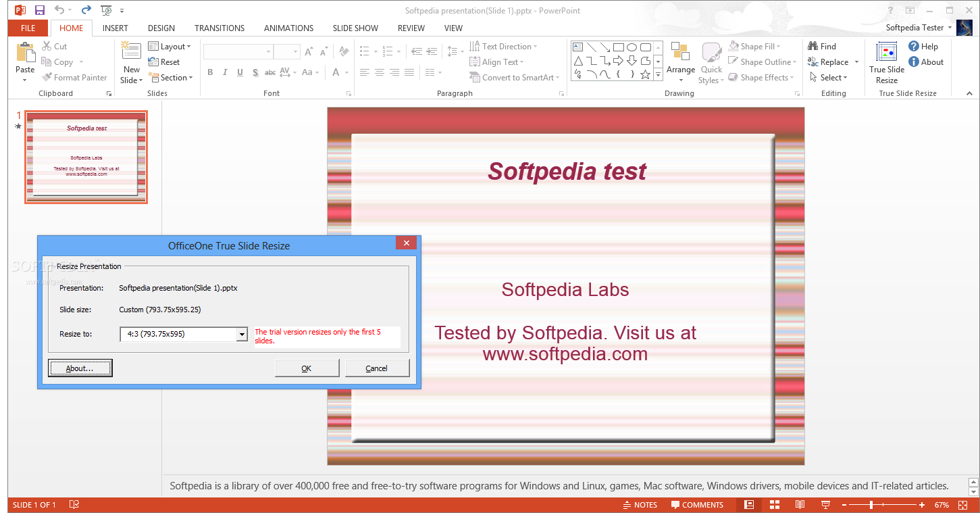Undo the last action via the toolbar
980x513 pixels.
point(59,10)
